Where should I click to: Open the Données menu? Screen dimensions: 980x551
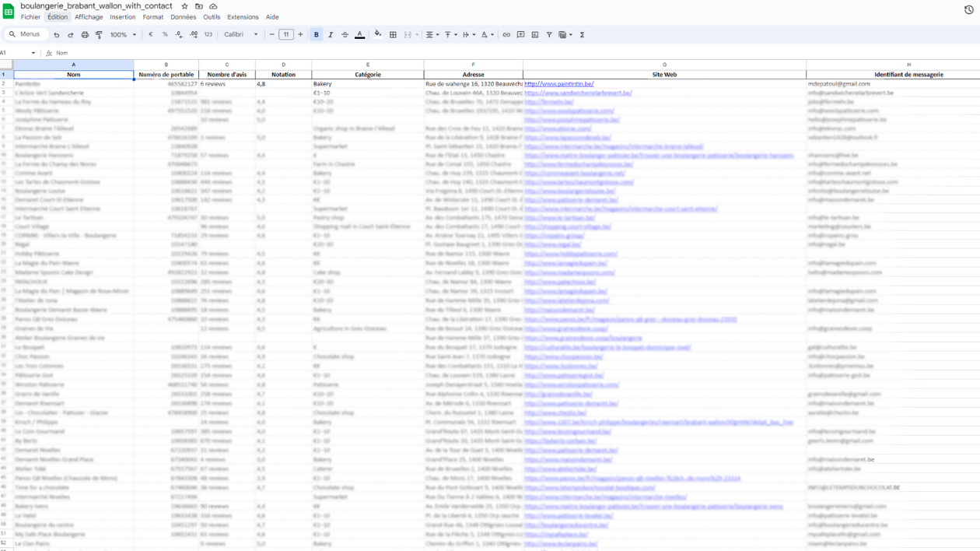(x=184, y=17)
